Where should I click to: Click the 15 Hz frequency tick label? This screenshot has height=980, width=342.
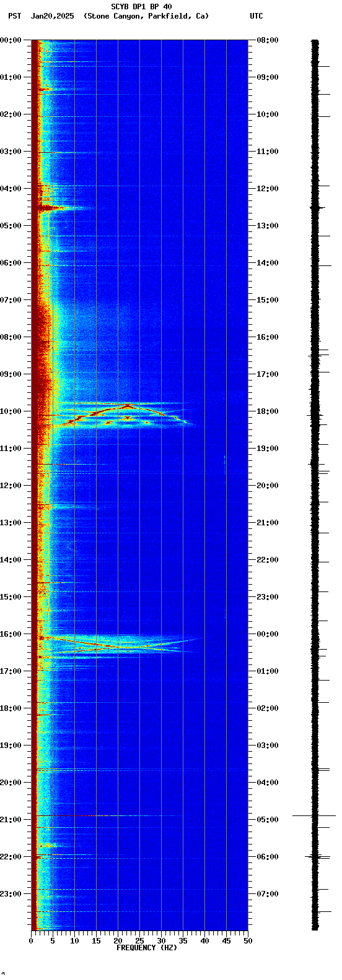coord(96,941)
